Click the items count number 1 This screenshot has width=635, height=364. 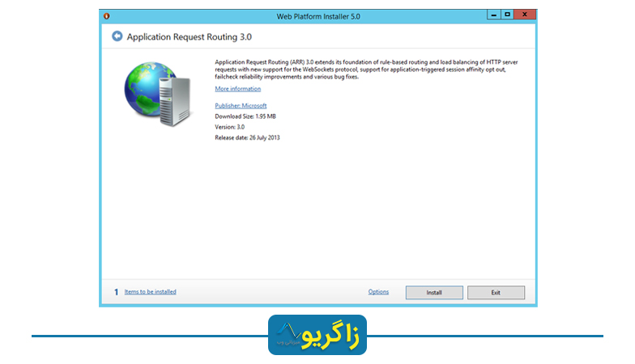[x=117, y=292]
